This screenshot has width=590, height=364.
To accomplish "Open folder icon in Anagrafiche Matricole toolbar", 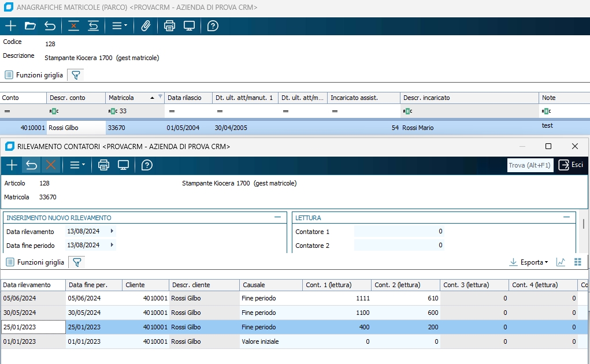I will (30, 26).
